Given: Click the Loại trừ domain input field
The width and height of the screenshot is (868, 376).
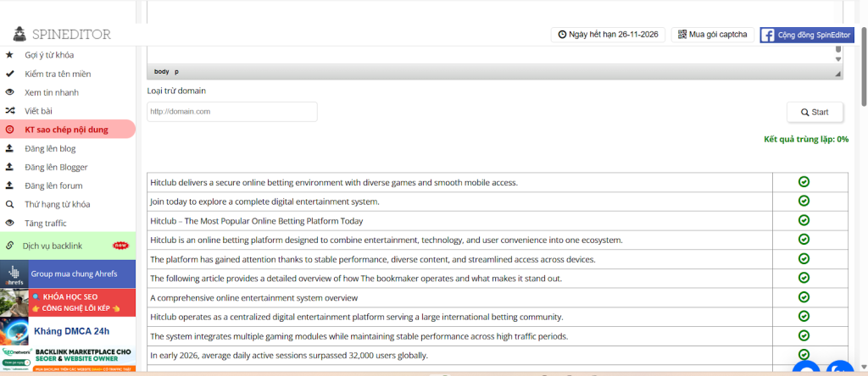Looking at the screenshot, I should click(x=231, y=112).
